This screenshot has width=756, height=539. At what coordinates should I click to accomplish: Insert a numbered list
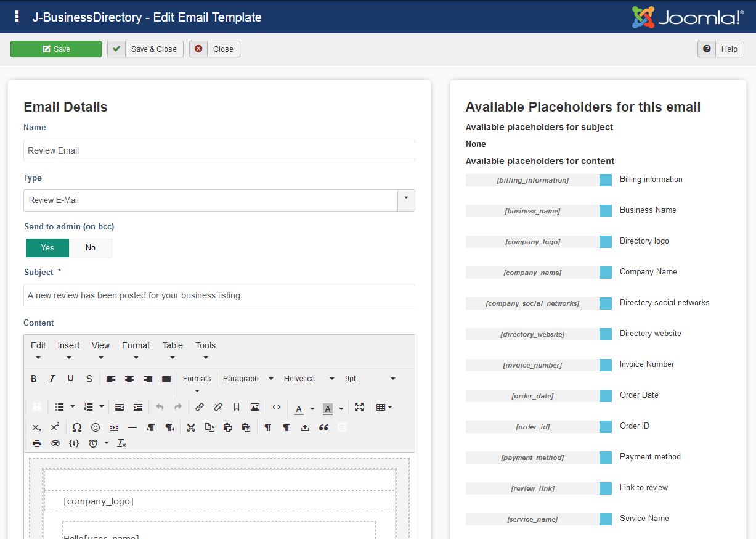click(x=88, y=407)
